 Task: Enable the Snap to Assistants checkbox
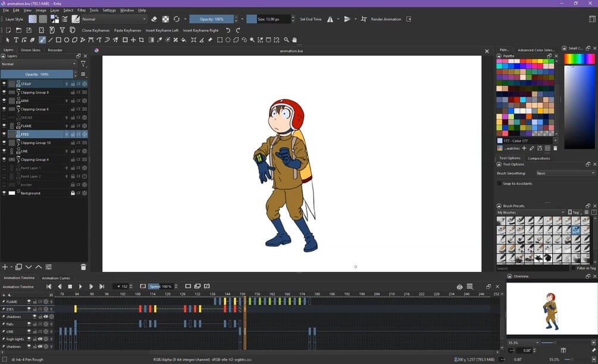coord(499,183)
